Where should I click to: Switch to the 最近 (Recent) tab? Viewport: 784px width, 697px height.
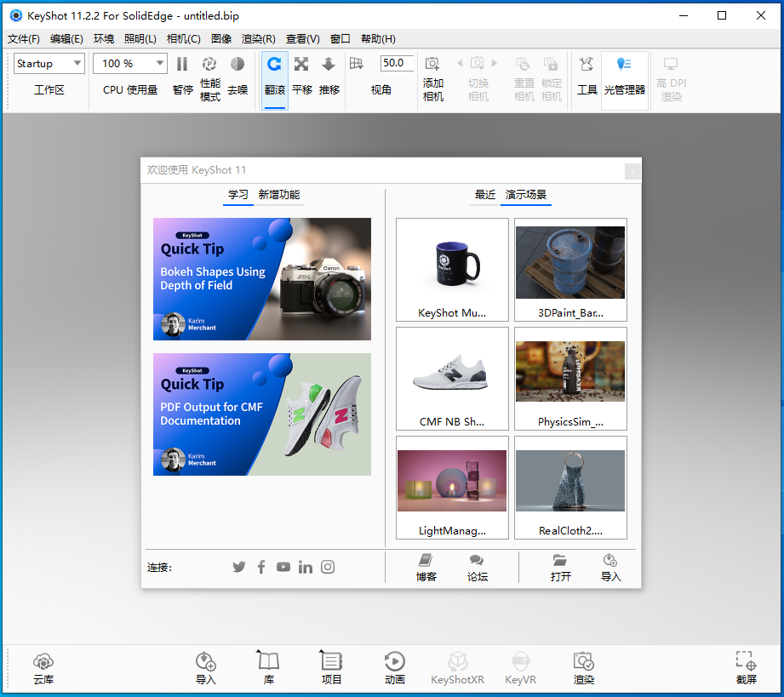pyautogui.click(x=484, y=195)
